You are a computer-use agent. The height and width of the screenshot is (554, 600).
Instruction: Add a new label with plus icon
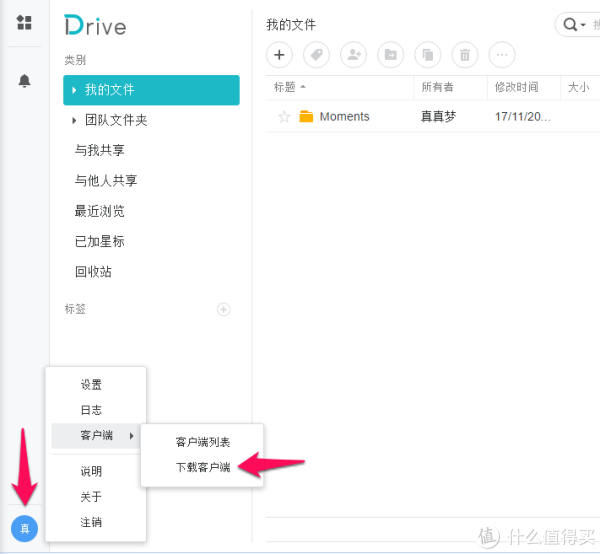coord(224,309)
